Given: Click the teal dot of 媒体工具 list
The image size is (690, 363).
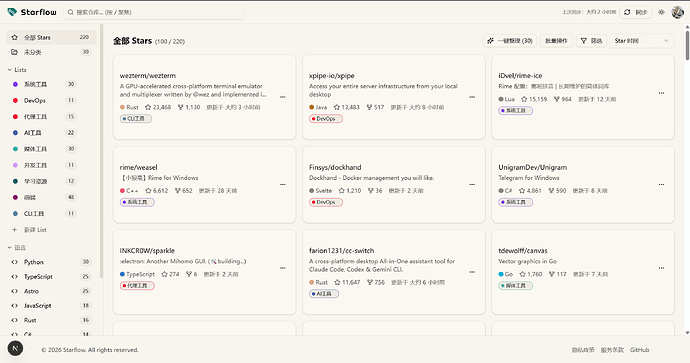Looking at the screenshot, I should (15, 149).
